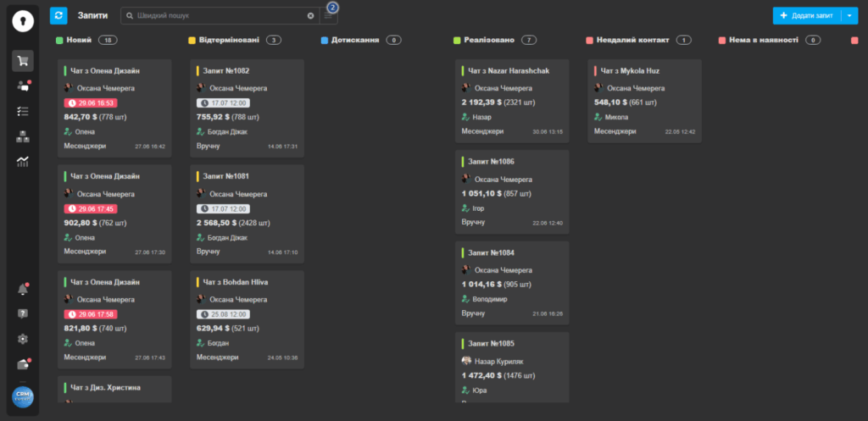Open the search filters with badge 2

[328, 14]
